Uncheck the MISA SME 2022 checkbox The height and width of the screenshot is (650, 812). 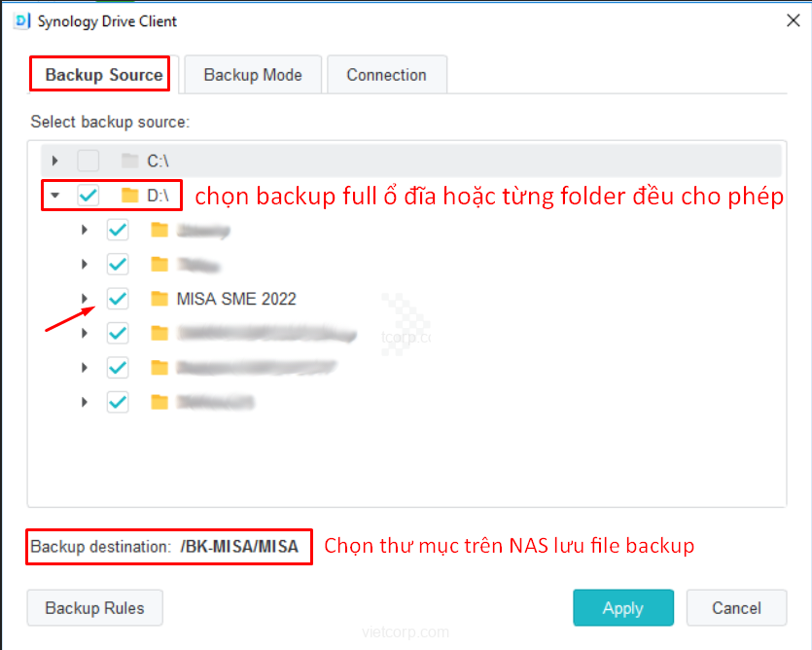pos(118,299)
